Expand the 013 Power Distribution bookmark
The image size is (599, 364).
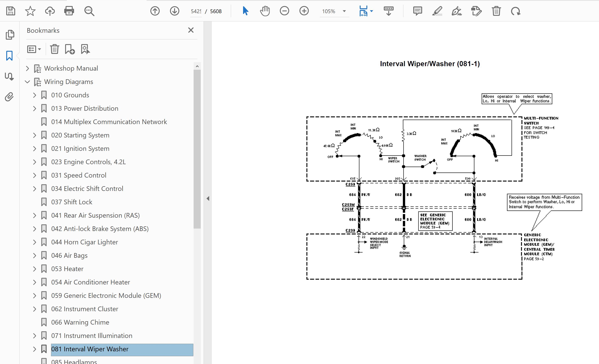[35, 108]
